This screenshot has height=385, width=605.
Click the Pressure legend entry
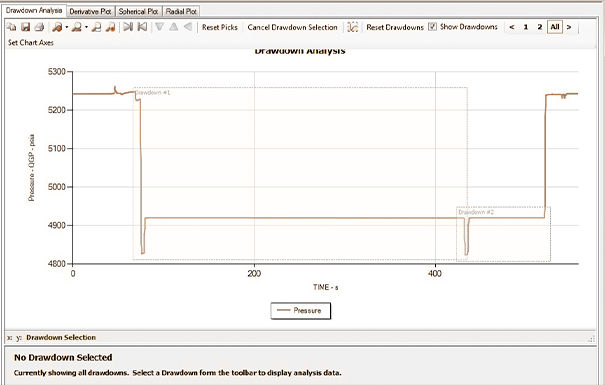301,311
